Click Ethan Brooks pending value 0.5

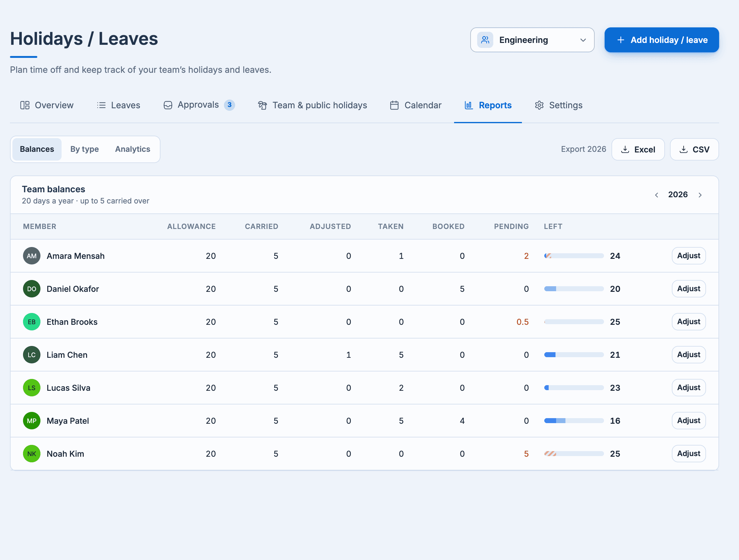(523, 322)
